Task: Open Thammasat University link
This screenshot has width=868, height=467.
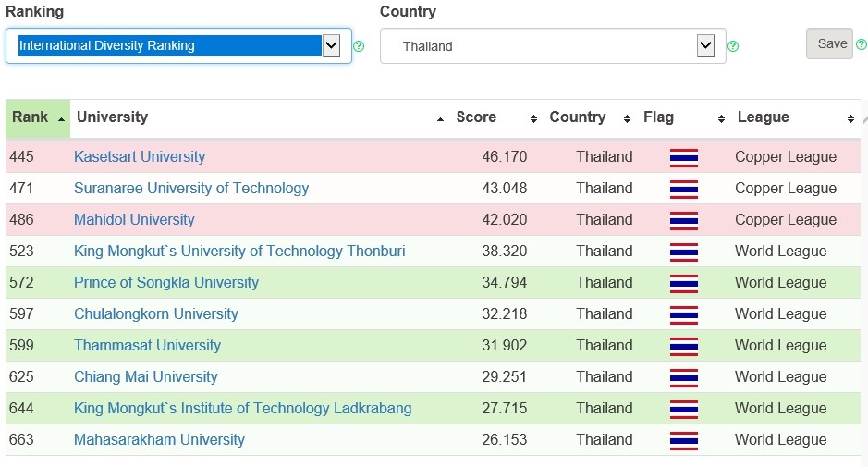Action: pyautogui.click(x=147, y=346)
